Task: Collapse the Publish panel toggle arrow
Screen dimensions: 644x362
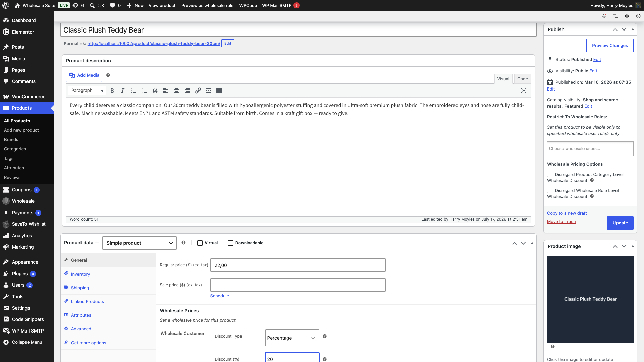Action: tap(633, 29)
